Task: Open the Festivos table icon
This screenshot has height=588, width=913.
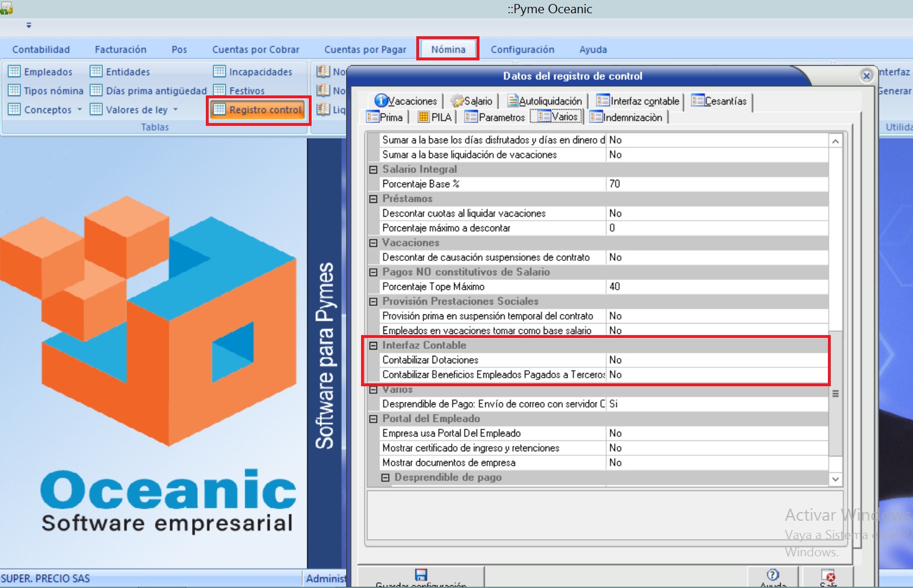Action: coord(219,90)
